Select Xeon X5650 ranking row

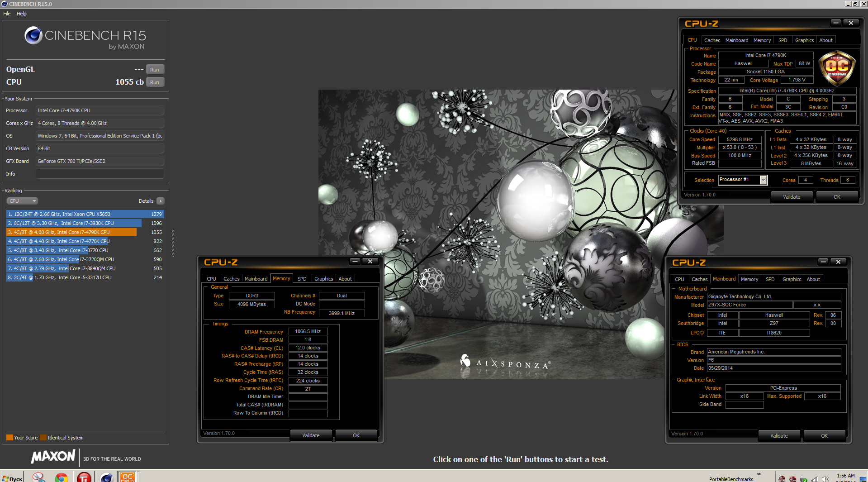tap(85, 214)
